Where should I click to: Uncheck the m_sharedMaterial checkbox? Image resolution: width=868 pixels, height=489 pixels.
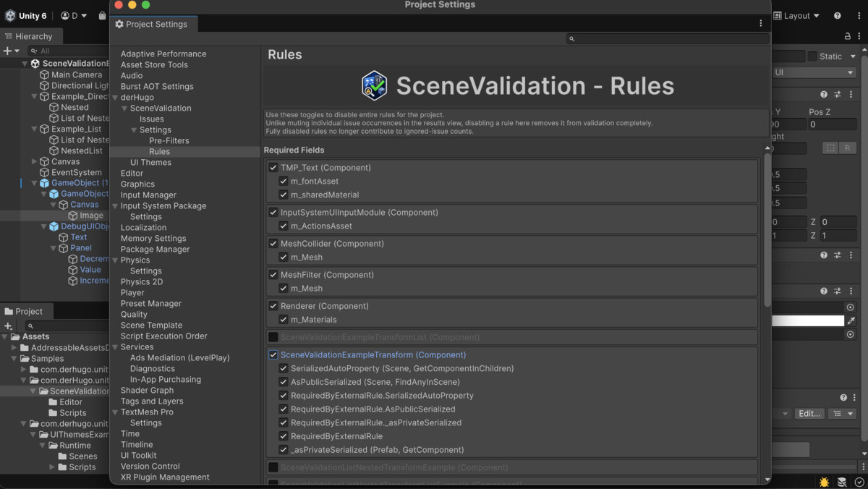tap(284, 195)
